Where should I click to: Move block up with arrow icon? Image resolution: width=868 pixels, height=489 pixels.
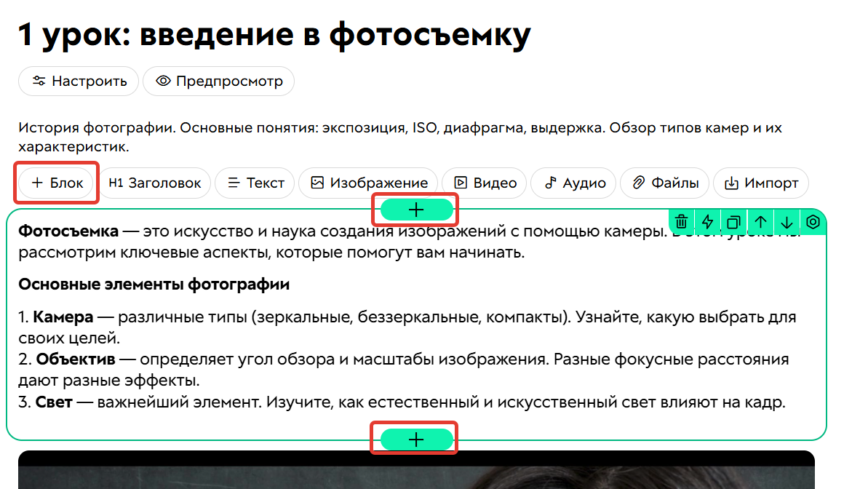pyautogui.click(x=760, y=222)
